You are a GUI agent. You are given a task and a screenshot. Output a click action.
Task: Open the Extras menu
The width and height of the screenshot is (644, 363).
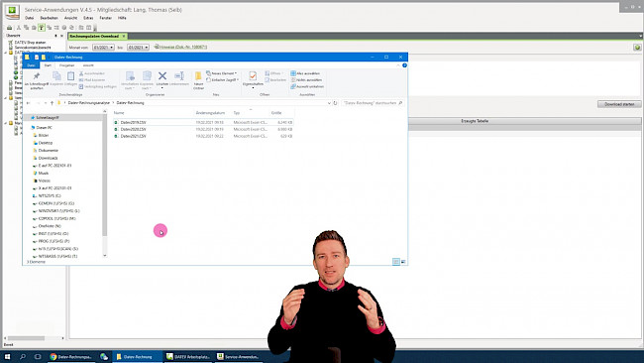coord(88,18)
